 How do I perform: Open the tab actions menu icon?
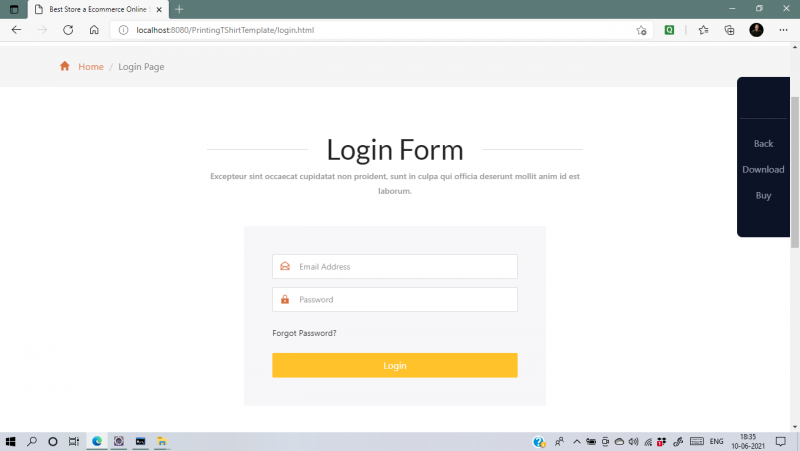[14, 10]
